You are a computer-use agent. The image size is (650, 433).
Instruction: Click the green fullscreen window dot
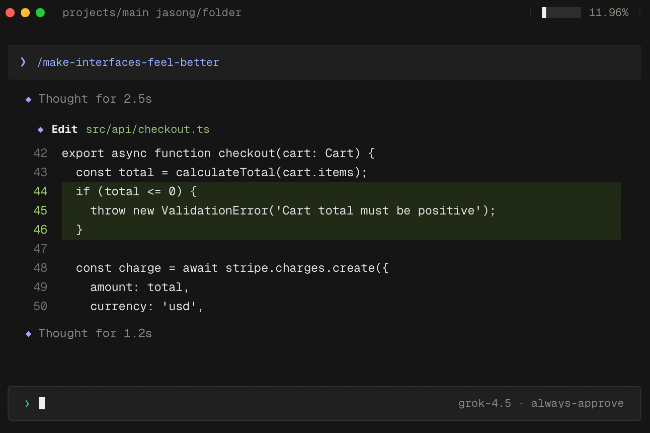[40, 12]
